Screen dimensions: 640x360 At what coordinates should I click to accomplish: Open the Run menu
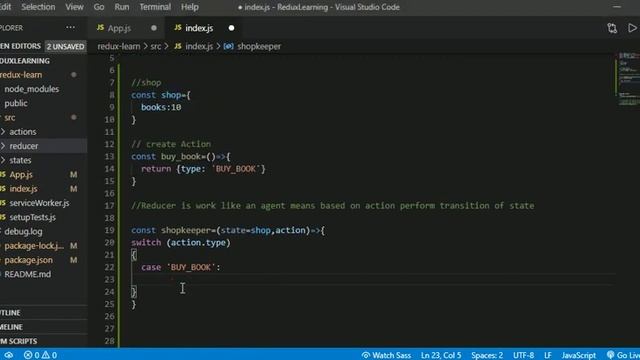[x=122, y=7]
